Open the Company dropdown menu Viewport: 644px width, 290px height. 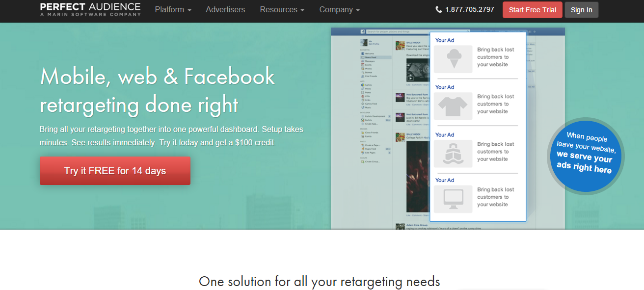coord(339,10)
